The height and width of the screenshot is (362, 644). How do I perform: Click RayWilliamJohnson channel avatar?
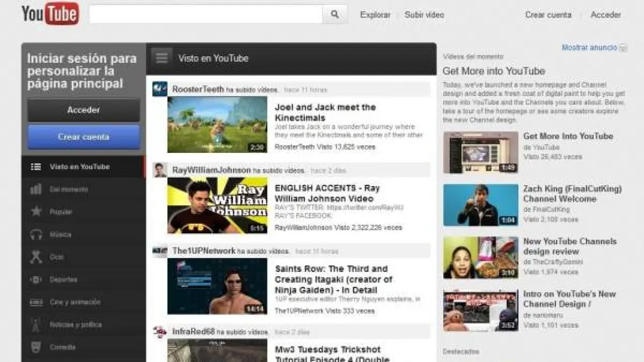(x=160, y=170)
